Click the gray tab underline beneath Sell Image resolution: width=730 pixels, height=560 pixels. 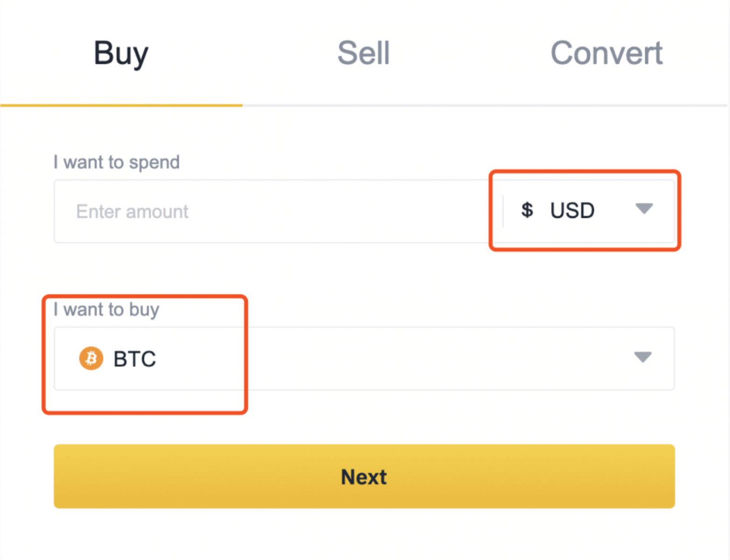click(x=364, y=105)
